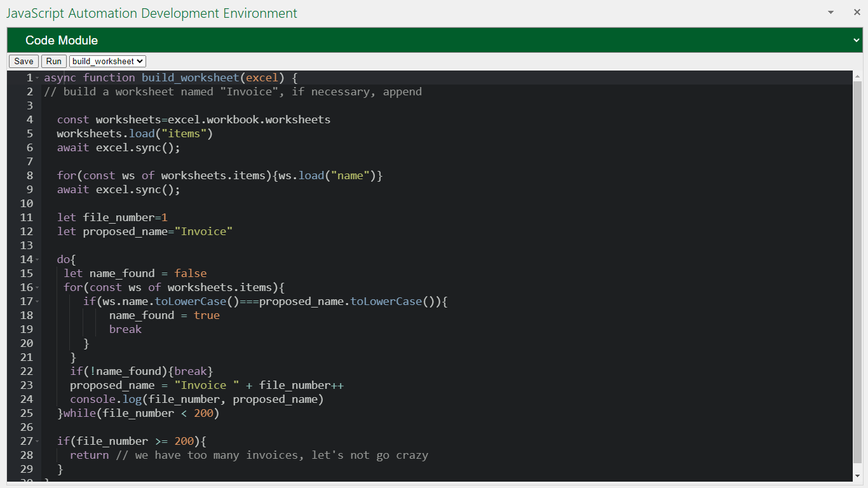Screen dimensions: 868x488
Task: Click the pane title 'JavaScript Automation Development Environment'
Action: click(152, 13)
